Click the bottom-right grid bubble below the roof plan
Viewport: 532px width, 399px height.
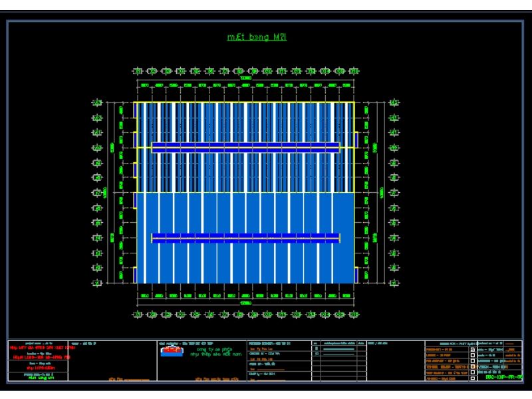click(x=353, y=314)
